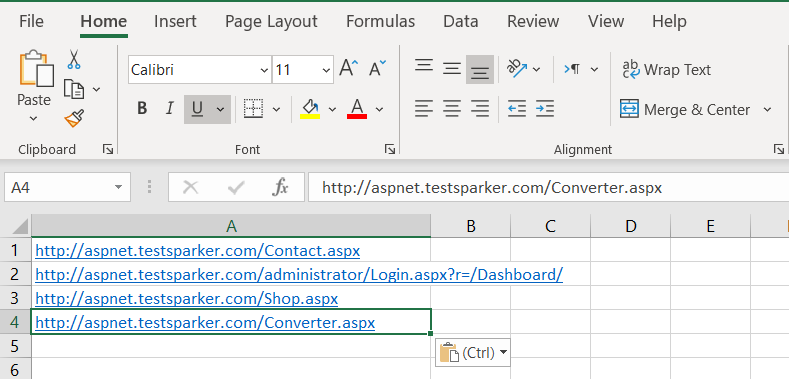
Task: Open the Name Box A4 dropdown
Action: pyautogui.click(x=118, y=188)
